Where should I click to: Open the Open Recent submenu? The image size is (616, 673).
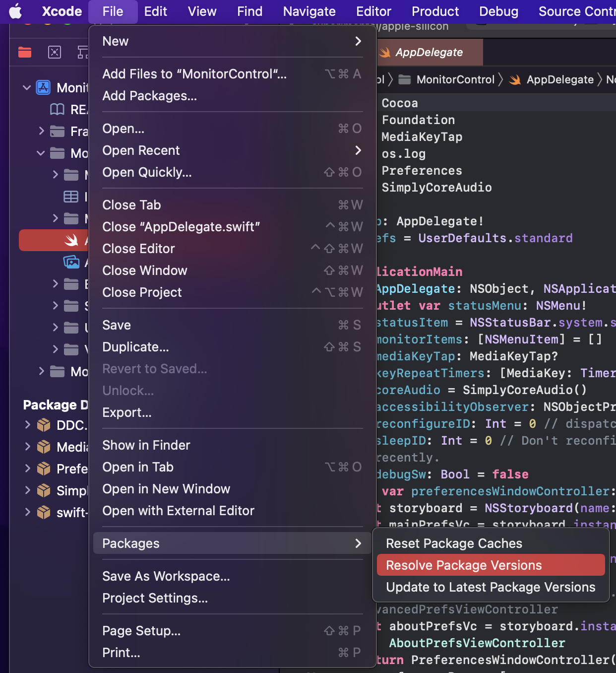[232, 150]
